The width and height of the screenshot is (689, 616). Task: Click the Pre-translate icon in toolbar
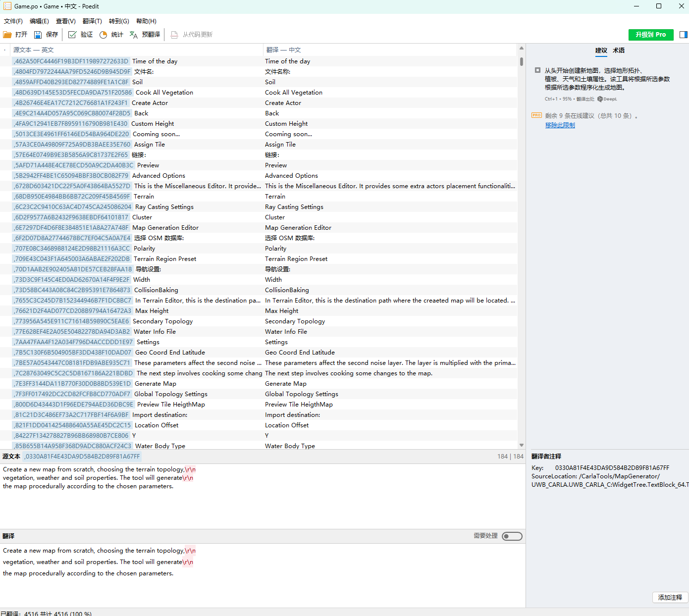pyautogui.click(x=134, y=35)
